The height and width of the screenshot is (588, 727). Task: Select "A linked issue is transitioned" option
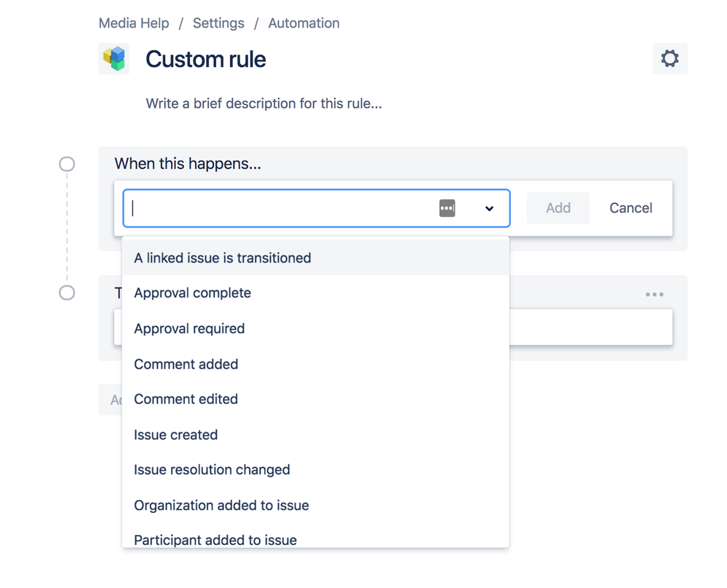coord(223,258)
